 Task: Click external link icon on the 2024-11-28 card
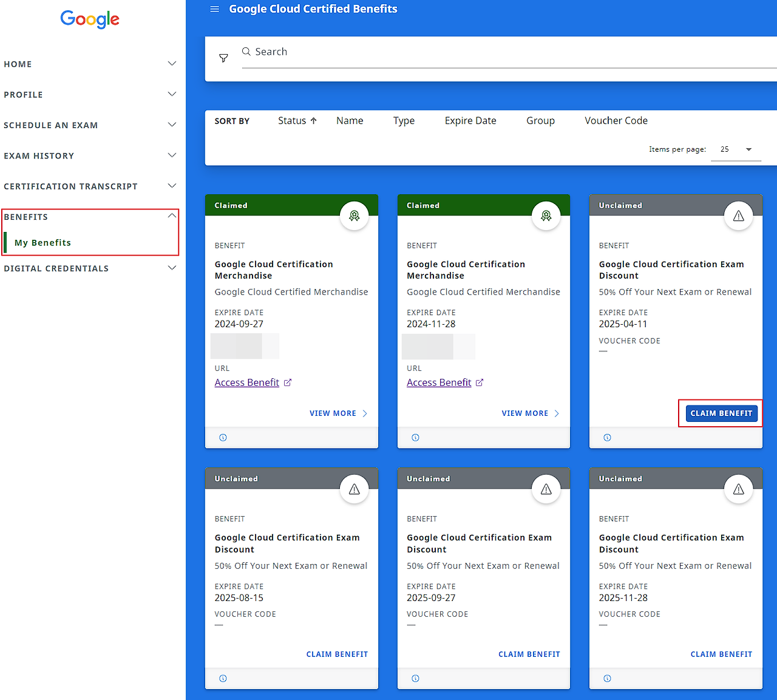[x=480, y=382]
